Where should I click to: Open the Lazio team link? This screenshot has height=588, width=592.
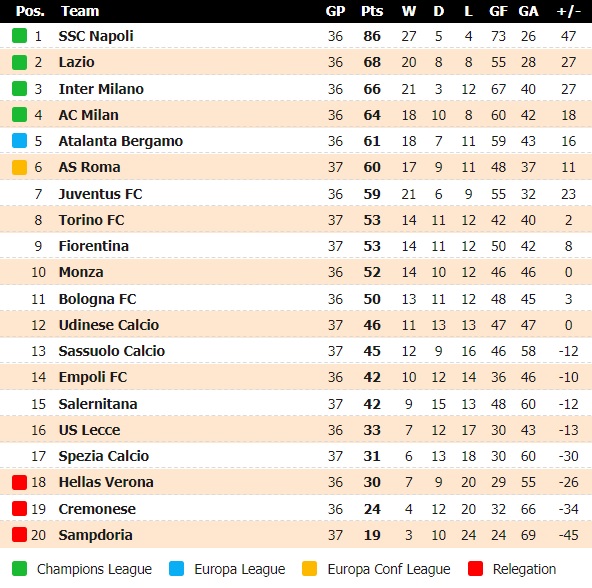(77, 62)
